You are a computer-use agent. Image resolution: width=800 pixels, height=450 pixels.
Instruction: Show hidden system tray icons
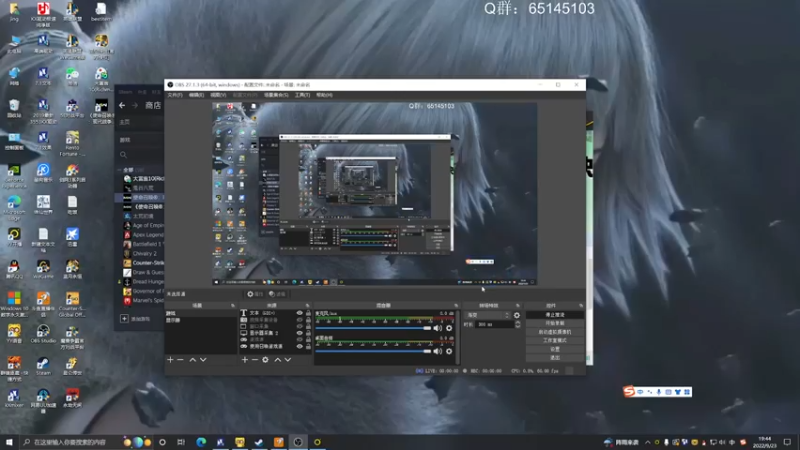[x=647, y=442]
